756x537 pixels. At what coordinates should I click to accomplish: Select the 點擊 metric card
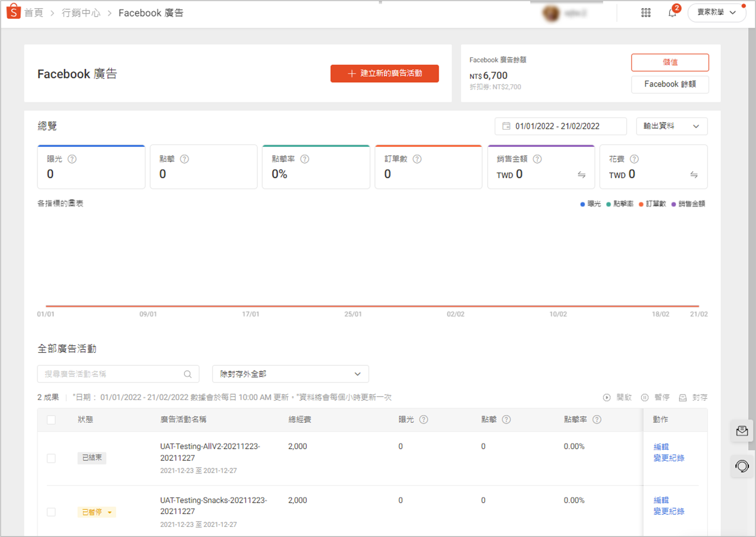pyautogui.click(x=204, y=167)
